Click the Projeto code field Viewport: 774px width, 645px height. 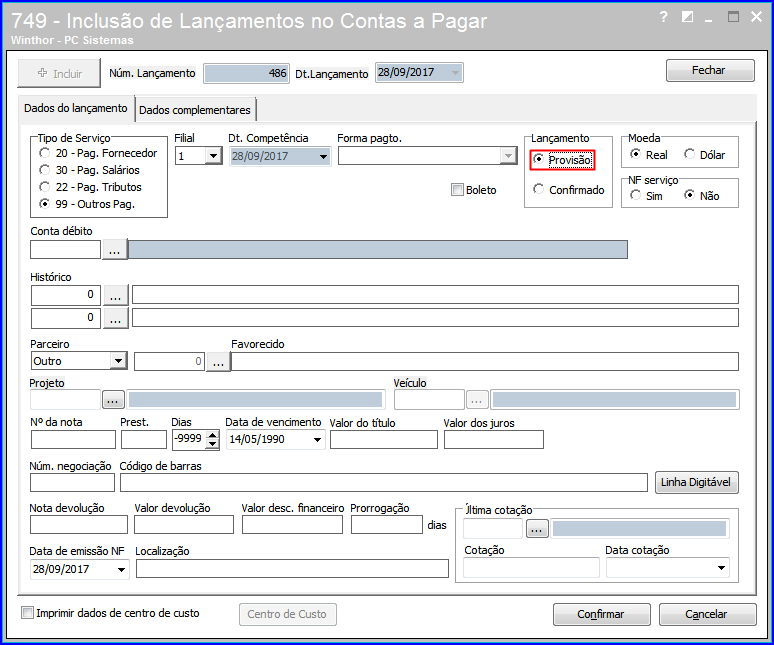(x=66, y=399)
